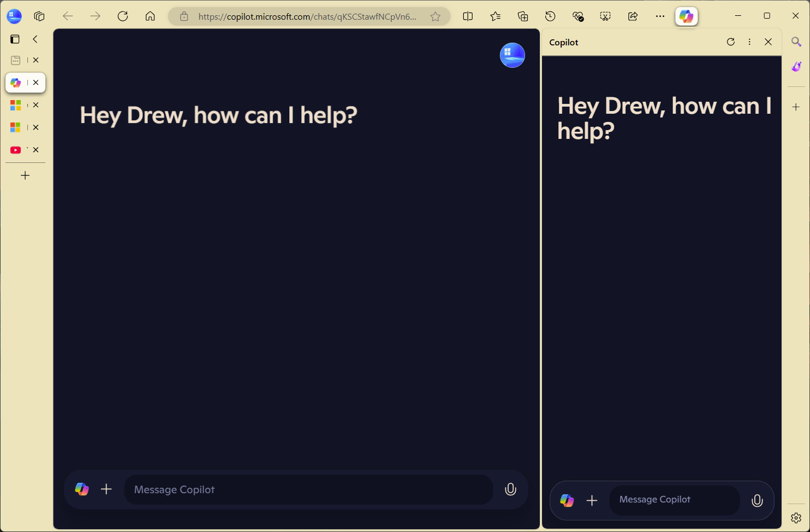Open Settings and more ellipsis menu

[x=660, y=16]
